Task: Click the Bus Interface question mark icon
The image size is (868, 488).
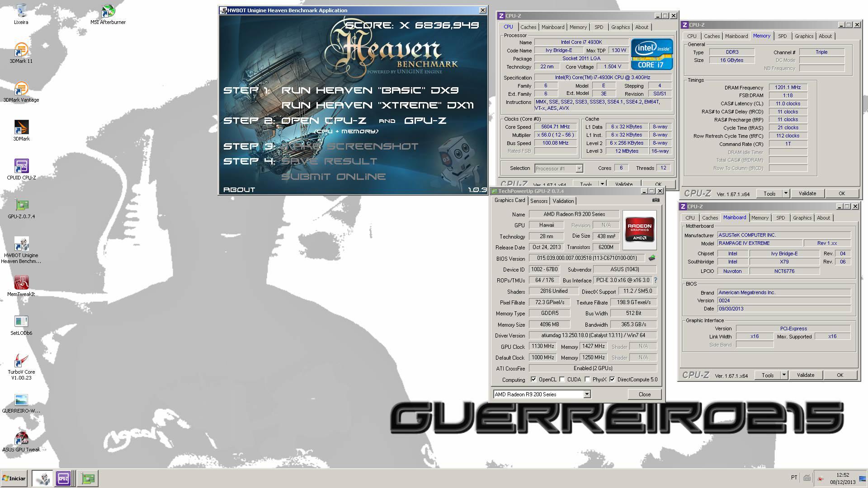Action: tap(655, 280)
